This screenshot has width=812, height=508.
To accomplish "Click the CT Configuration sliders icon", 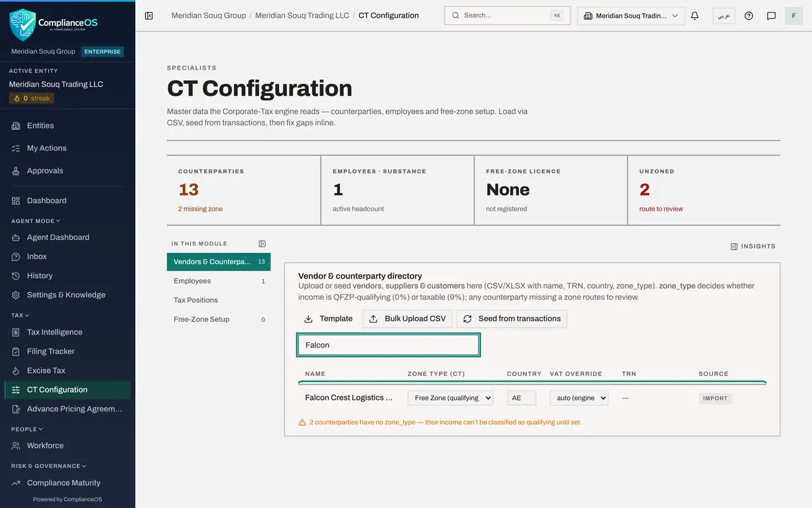I will click(x=16, y=390).
